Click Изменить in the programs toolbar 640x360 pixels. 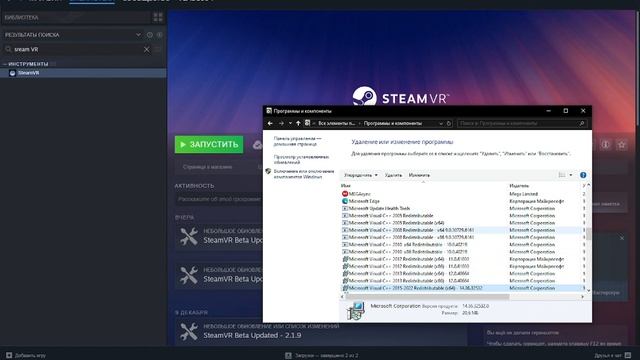[419, 175]
